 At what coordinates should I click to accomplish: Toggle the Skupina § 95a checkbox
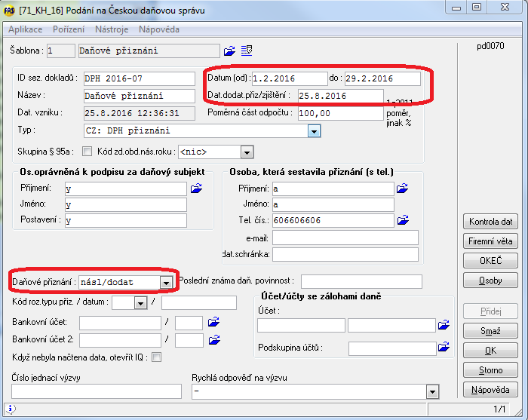[x=87, y=152]
